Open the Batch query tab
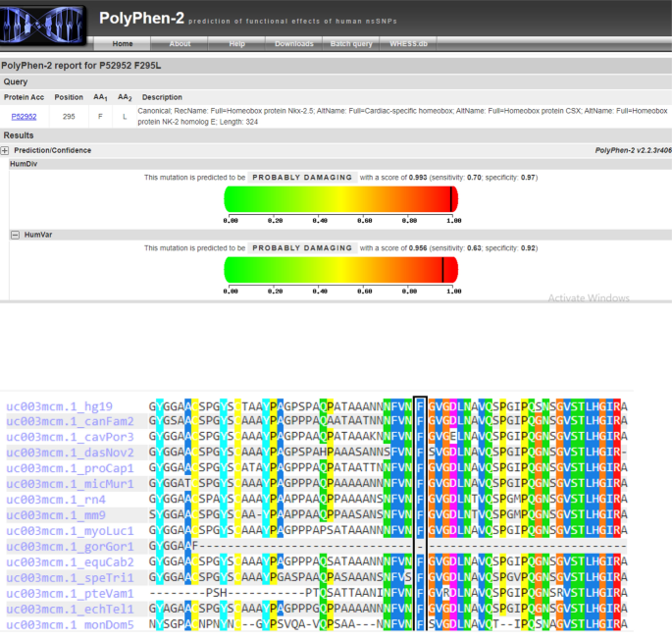Screen dimensions: 672x640 (350, 44)
